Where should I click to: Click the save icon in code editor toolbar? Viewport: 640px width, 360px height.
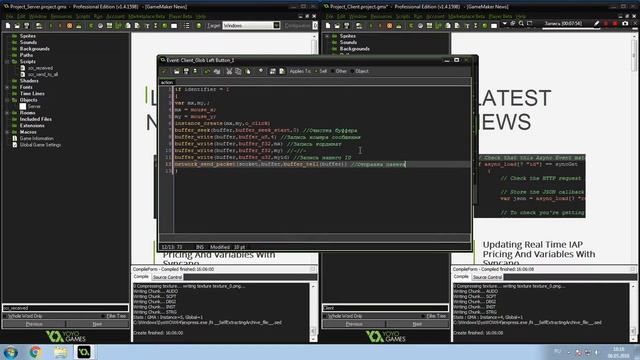186,71
